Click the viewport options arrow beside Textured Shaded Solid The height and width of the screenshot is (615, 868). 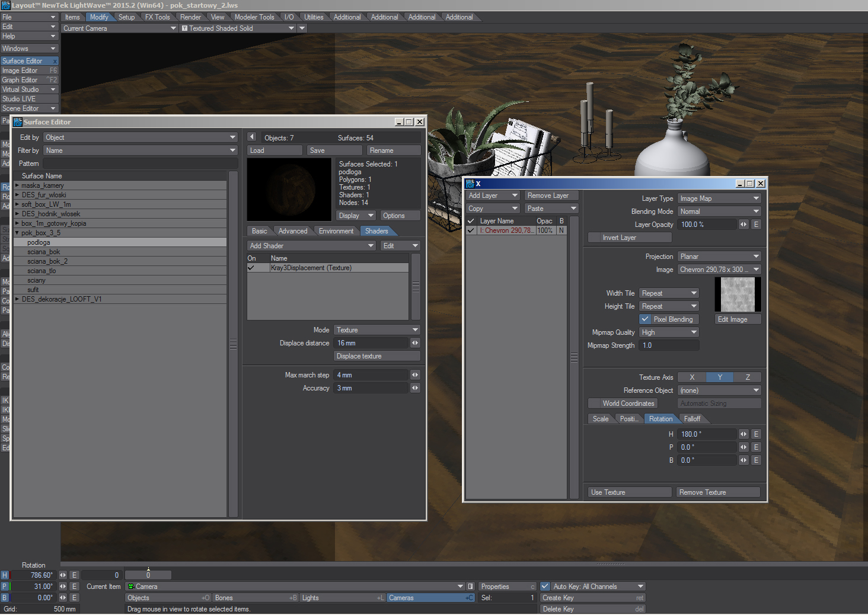pos(302,28)
